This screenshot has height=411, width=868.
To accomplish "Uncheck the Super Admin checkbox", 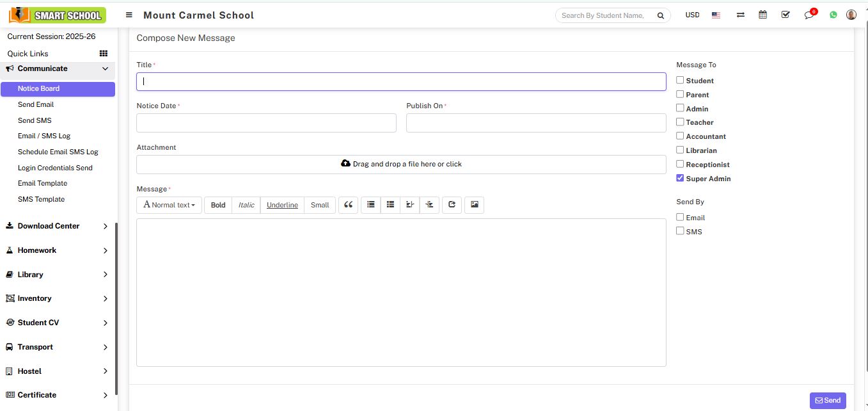I will tap(680, 178).
